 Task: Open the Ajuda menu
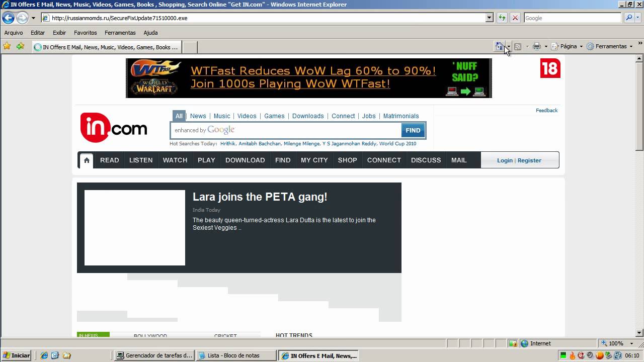coord(150,33)
